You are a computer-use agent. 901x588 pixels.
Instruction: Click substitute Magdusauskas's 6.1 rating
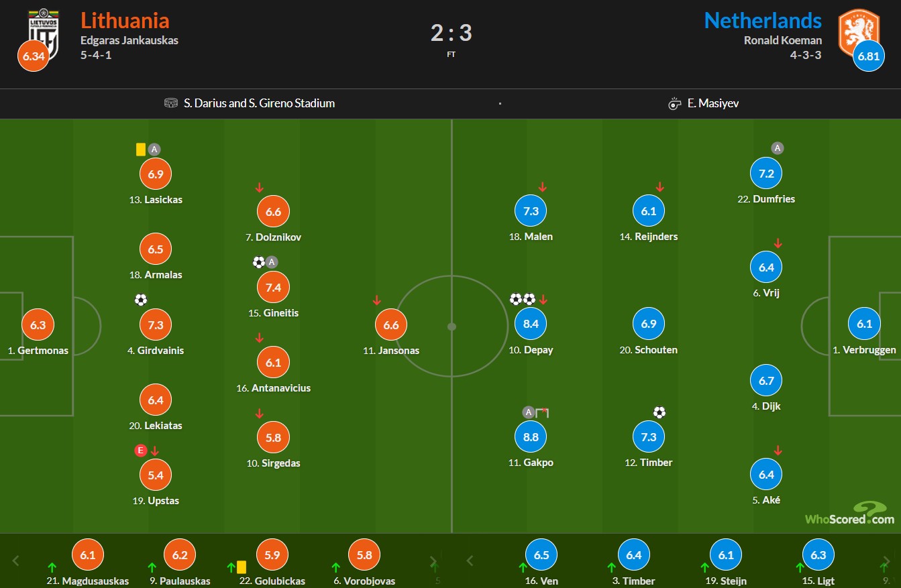[x=88, y=555]
